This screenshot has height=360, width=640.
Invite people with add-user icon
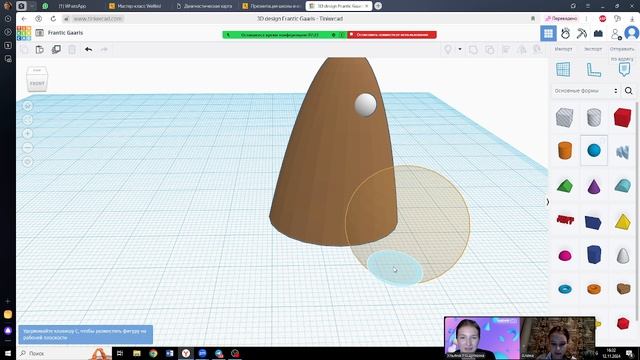(x=616, y=34)
